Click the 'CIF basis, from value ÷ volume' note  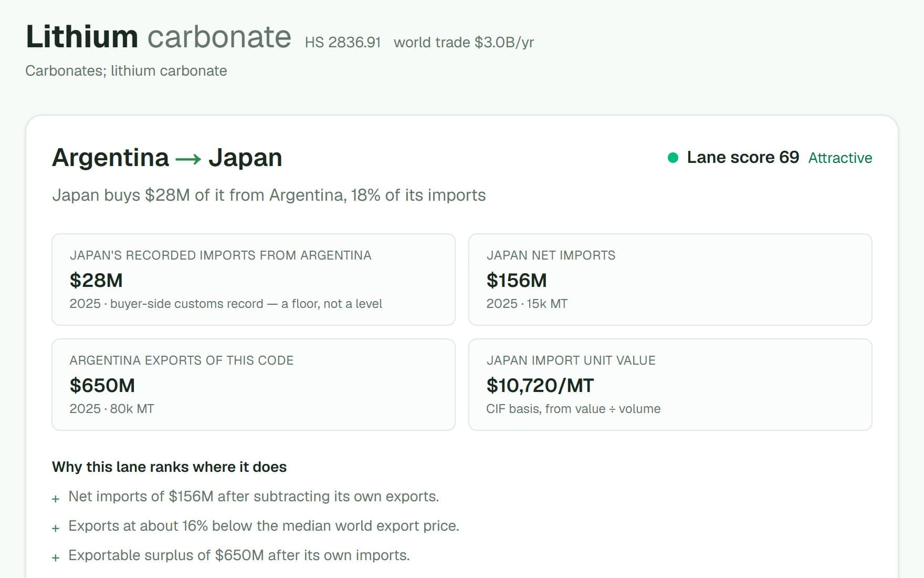tap(573, 409)
